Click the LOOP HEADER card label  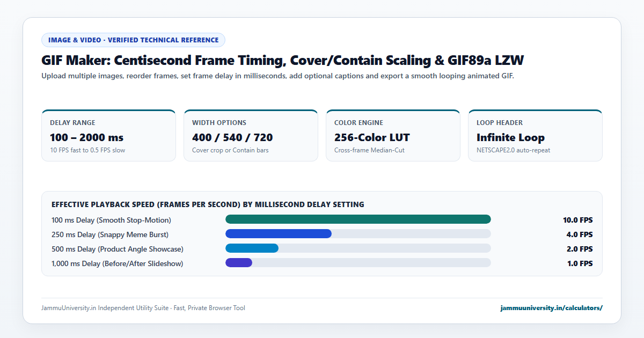click(500, 123)
